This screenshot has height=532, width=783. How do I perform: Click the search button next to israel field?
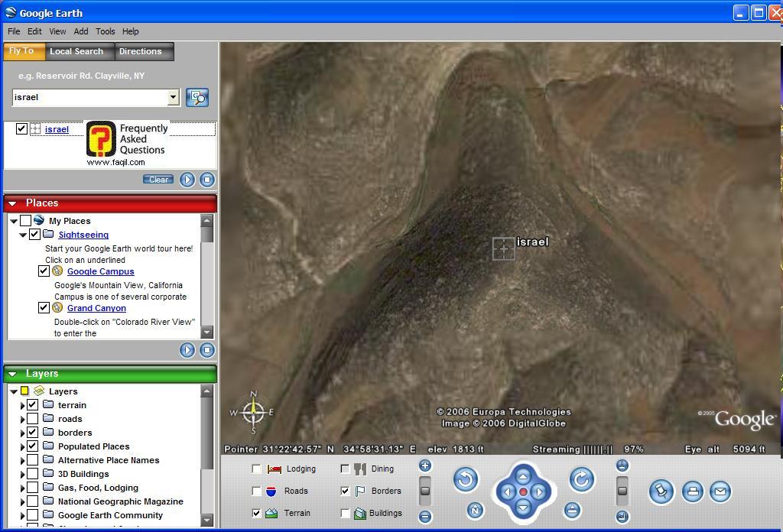tap(197, 97)
